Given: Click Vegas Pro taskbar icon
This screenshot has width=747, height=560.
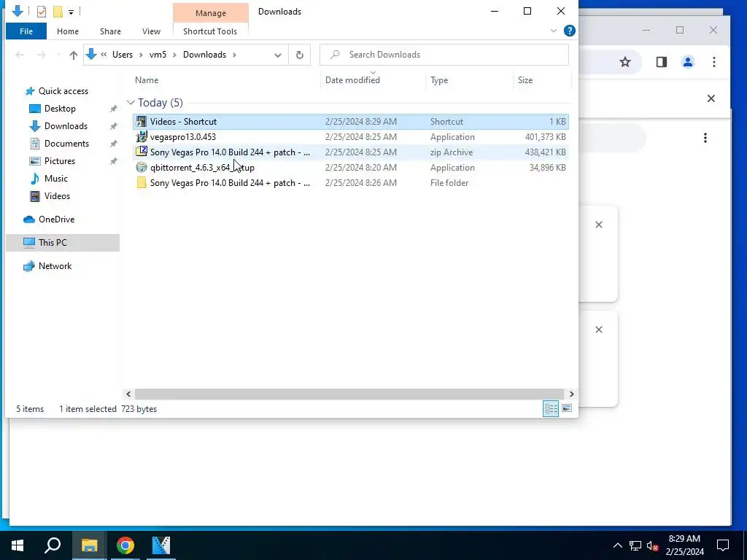Looking at the screenshot, I should coord(161,545).
